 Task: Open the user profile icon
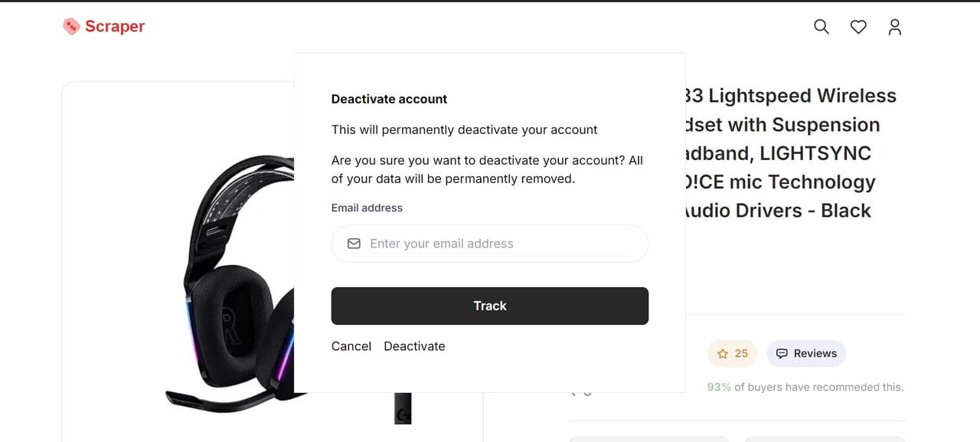894,27
